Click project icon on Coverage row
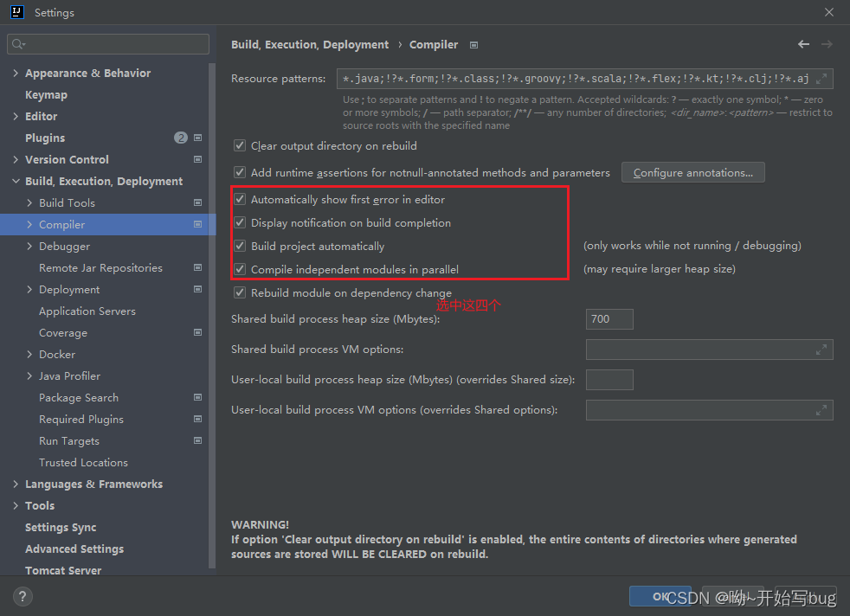Viewport: 850px width, 616px height. (198, 332)
